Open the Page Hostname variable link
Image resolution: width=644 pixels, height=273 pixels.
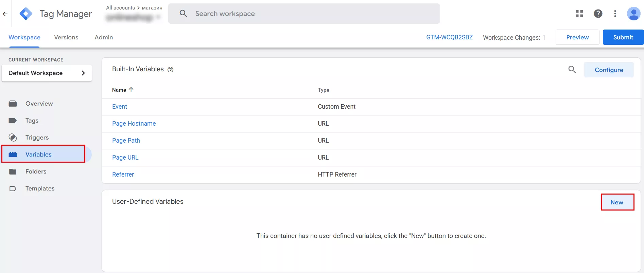134,124
